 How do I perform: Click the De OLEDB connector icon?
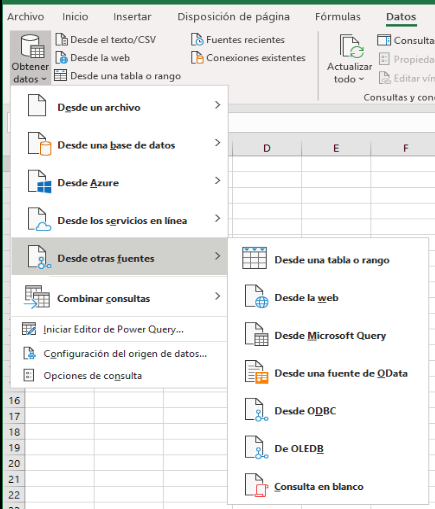click(257, 448)
